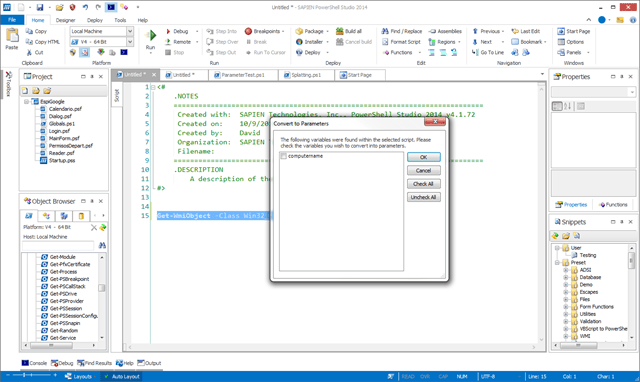Open the V4 - 64 Bit platform dropdown

130,42
